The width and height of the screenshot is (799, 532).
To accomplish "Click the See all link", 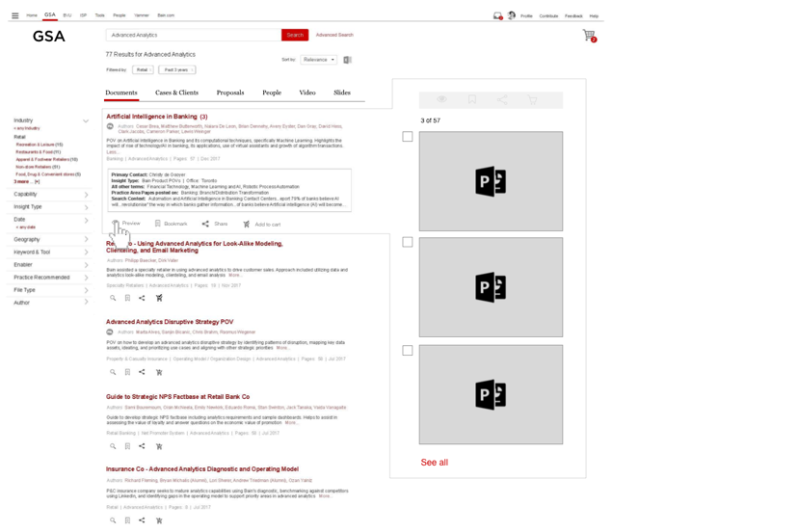I will coord(435,463).
